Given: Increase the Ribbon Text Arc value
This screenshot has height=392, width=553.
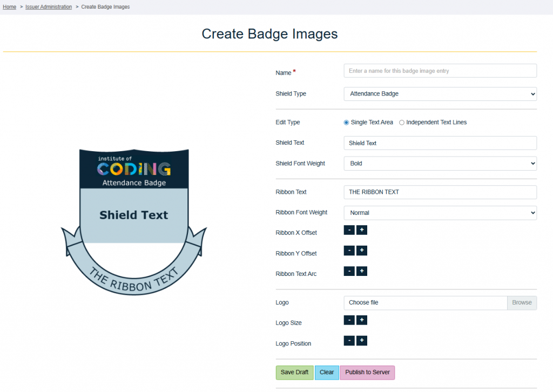Looking at the screenshot, I should coord(361,271).
